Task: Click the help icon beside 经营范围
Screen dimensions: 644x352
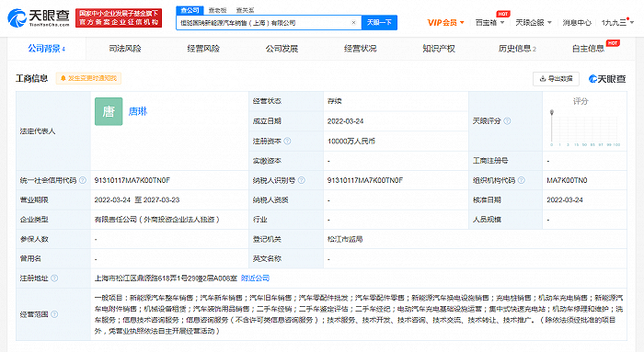Action: [54, 314]
